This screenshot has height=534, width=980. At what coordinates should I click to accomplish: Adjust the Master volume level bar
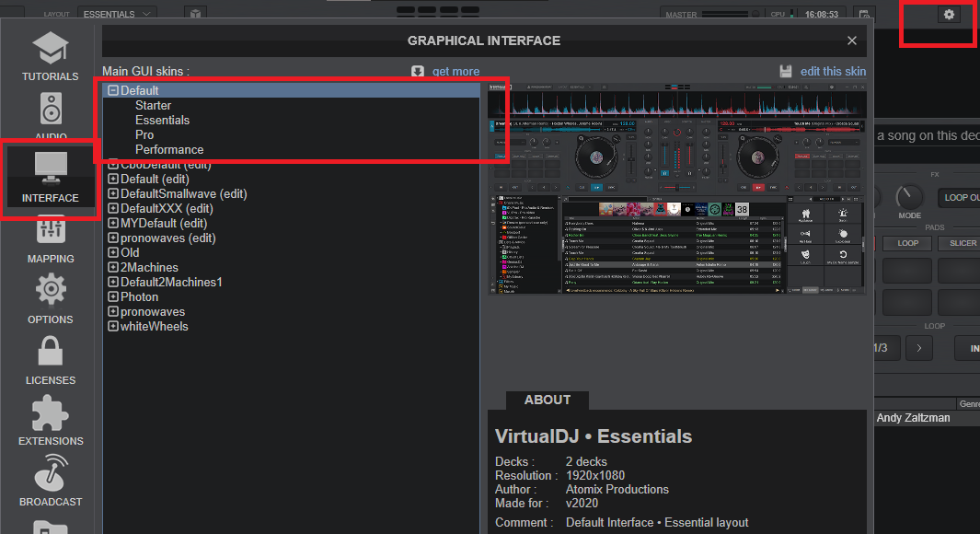pos(725,14)
